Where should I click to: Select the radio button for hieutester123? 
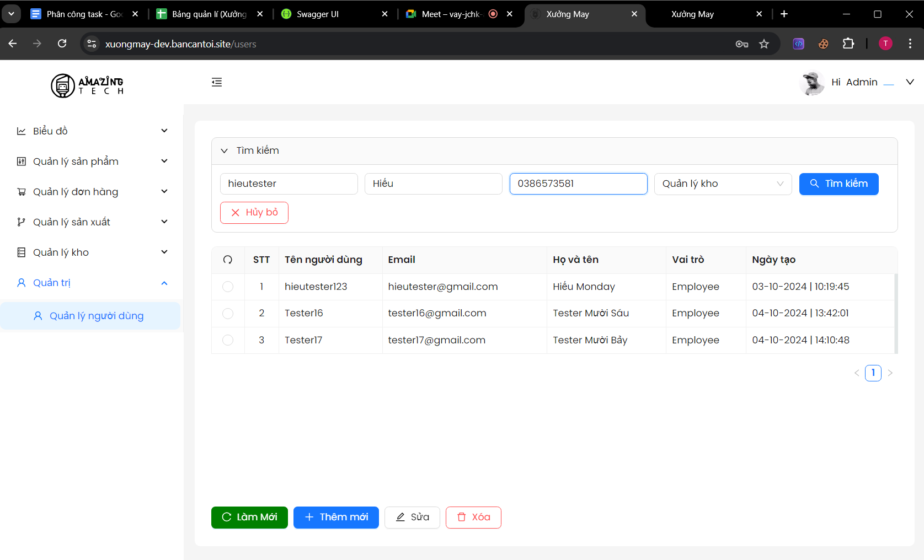click(x=228, y=287)
